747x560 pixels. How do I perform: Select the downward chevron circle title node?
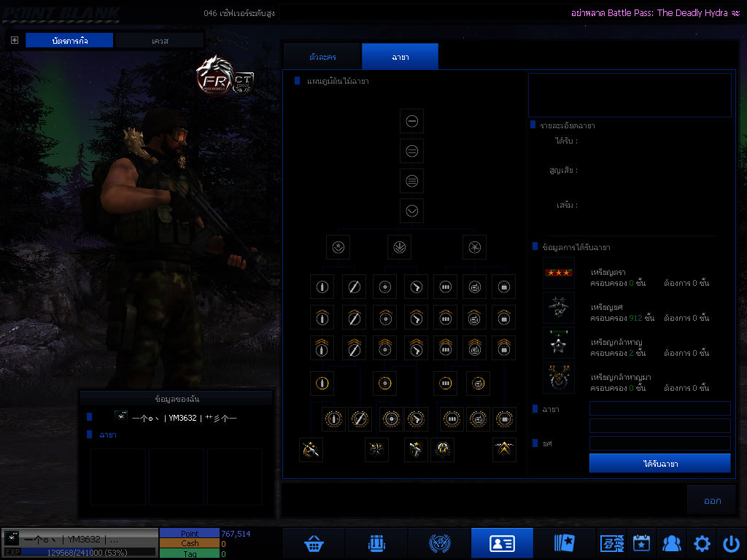(x=412, y=211)
